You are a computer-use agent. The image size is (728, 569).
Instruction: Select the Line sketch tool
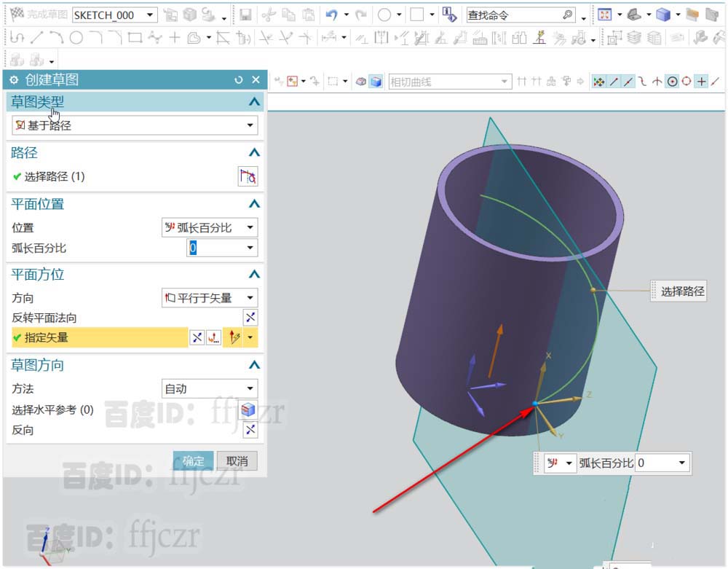(36, 38)
